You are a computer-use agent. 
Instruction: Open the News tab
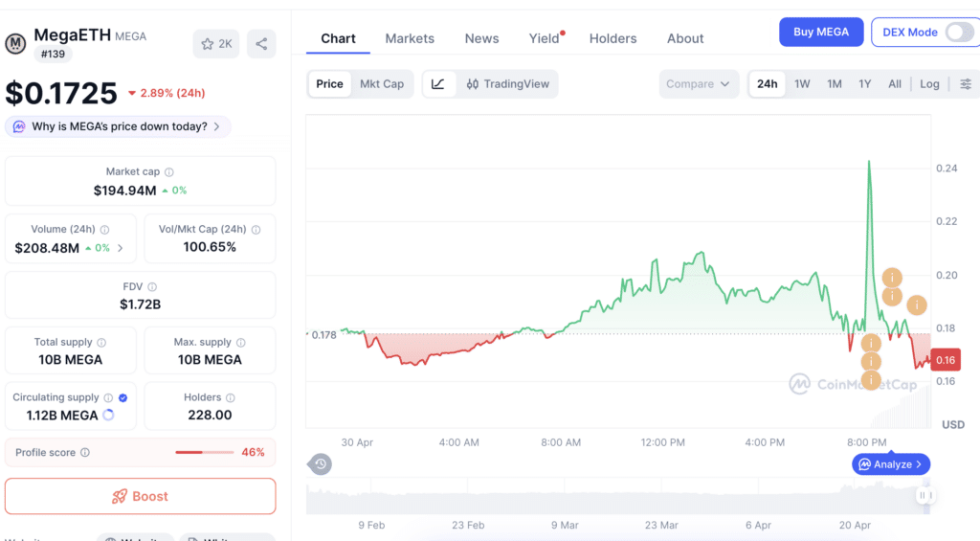tap(482, 38)
